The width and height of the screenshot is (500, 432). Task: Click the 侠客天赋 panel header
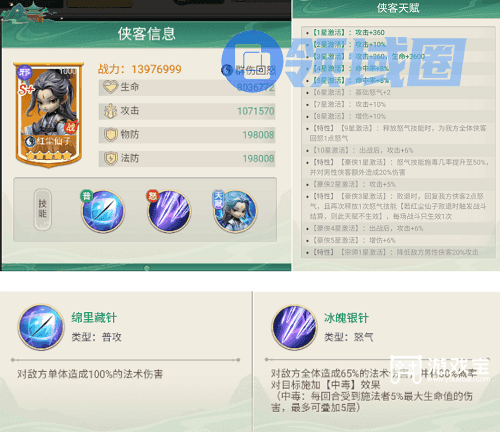tap(398, 8)
